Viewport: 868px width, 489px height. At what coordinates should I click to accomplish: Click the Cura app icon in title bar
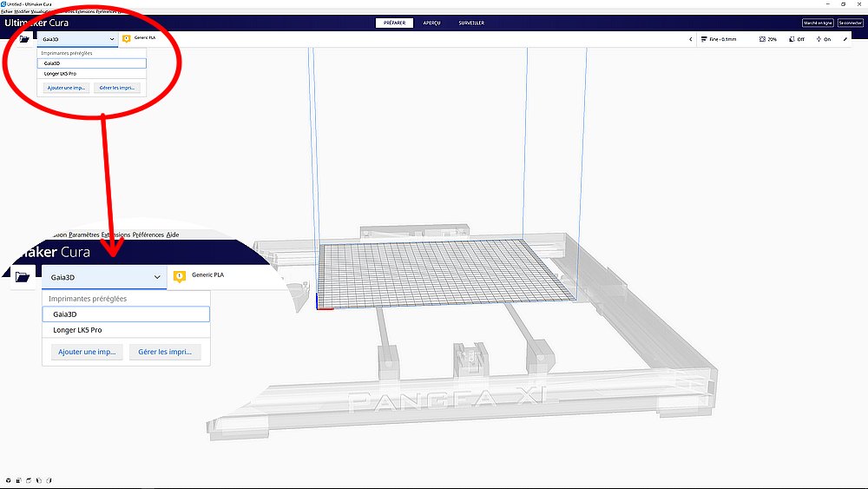point(3,3)
